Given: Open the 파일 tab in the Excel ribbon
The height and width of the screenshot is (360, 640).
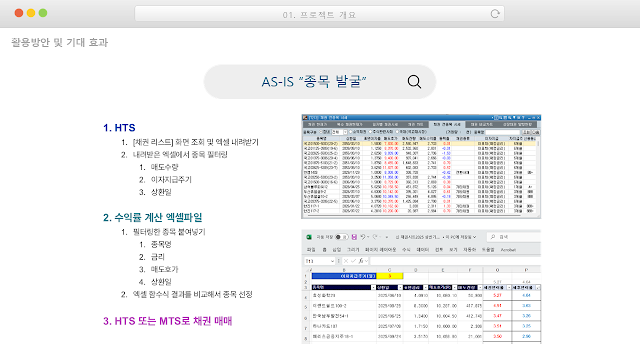Looking at the screenshot, I should 311,249.
